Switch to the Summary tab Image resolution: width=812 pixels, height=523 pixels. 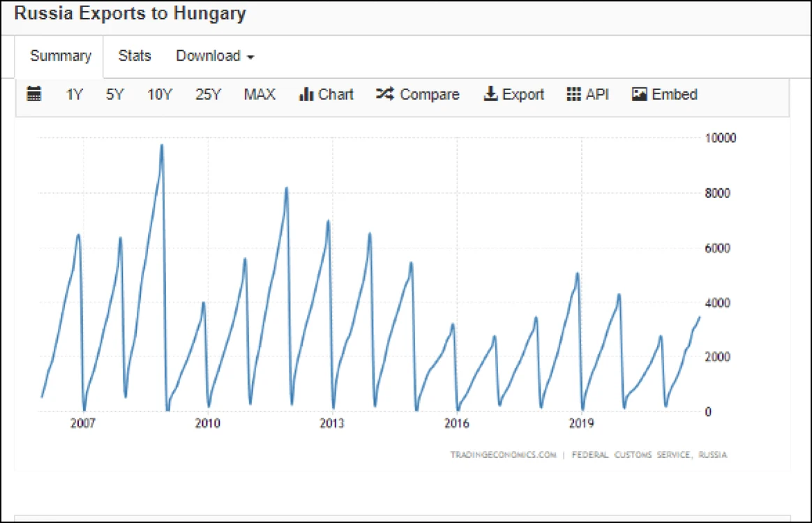pyautogui.click(x=60, y=56)
